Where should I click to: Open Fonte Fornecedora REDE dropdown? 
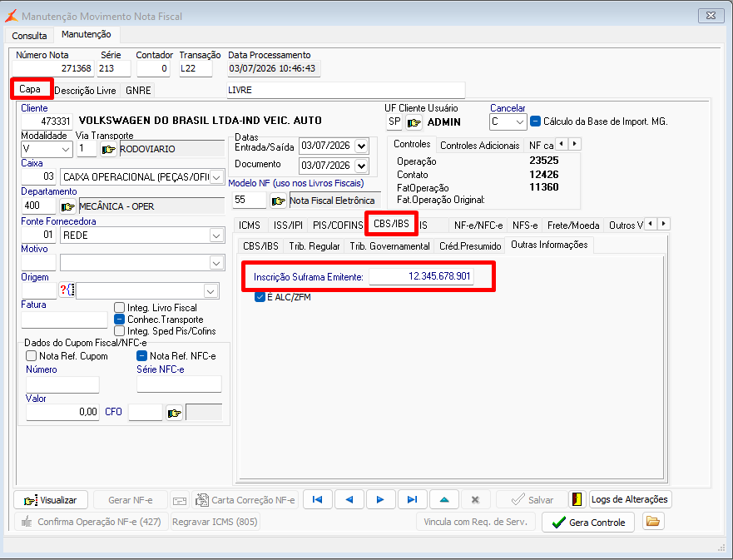coord(216,235)
